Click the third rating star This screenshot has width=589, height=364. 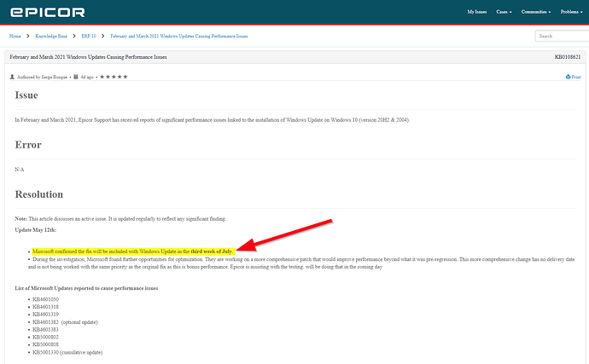(114, 77)
